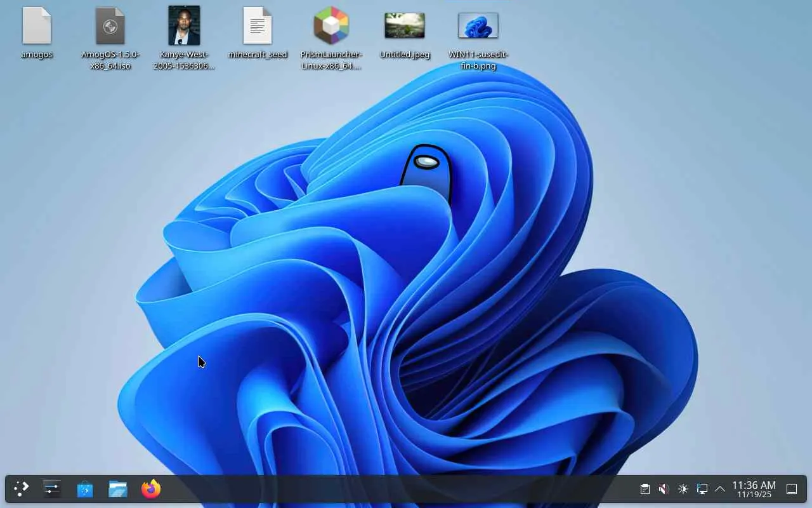812x508 pixels.
Task: Click the minecraft_seed file name label
Action: click(258, 55)
